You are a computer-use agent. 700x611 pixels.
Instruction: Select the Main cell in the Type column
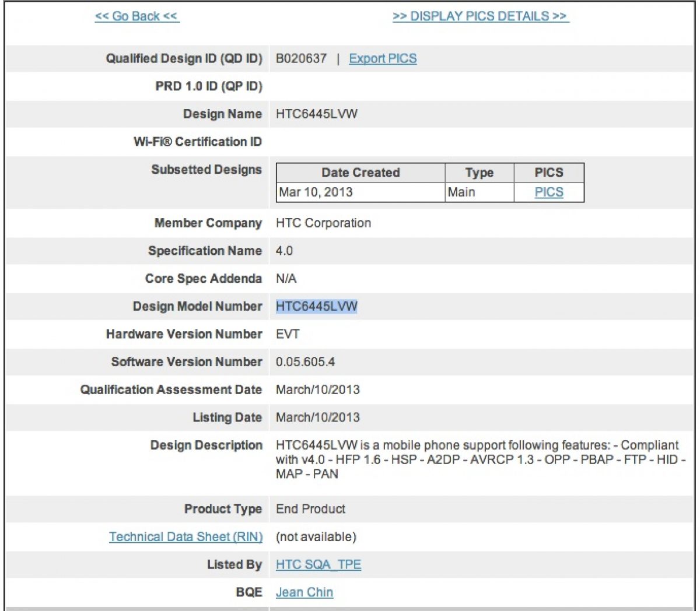point(461,192)
